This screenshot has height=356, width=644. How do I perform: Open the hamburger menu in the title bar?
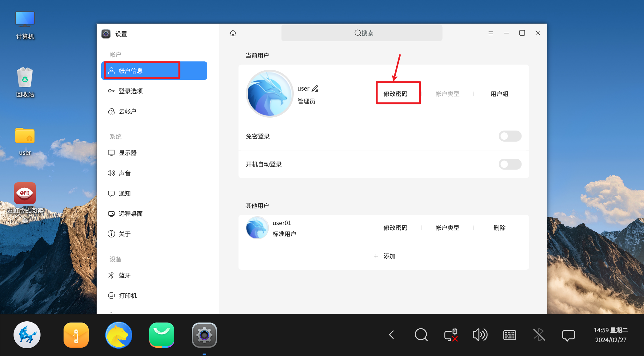pyautogui.click(x=491, y=33)
